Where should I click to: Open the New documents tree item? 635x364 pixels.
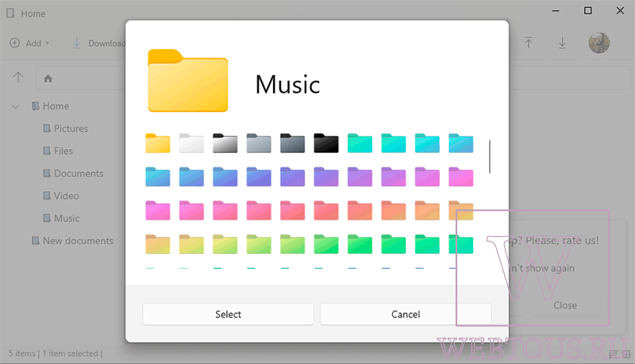pos(73,240)
